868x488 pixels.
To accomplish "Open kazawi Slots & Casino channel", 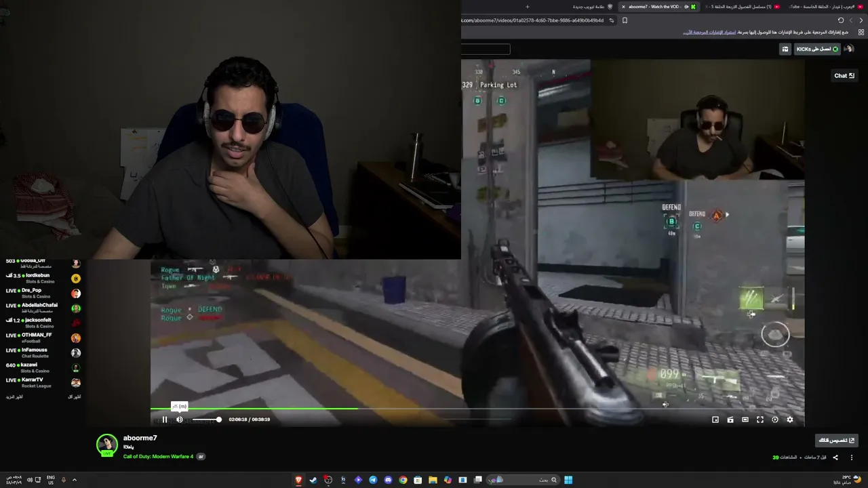I will click(x=43, y=367).
